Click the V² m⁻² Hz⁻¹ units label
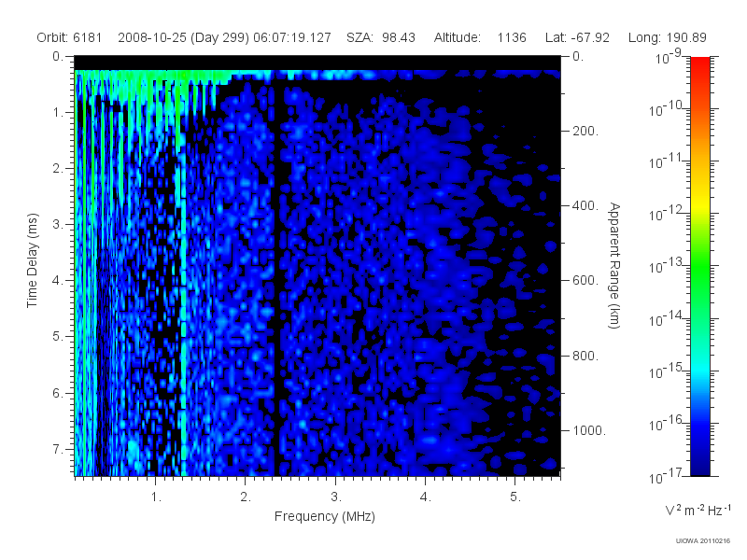The height and width of the screenshot is (560, 747). 698,510
